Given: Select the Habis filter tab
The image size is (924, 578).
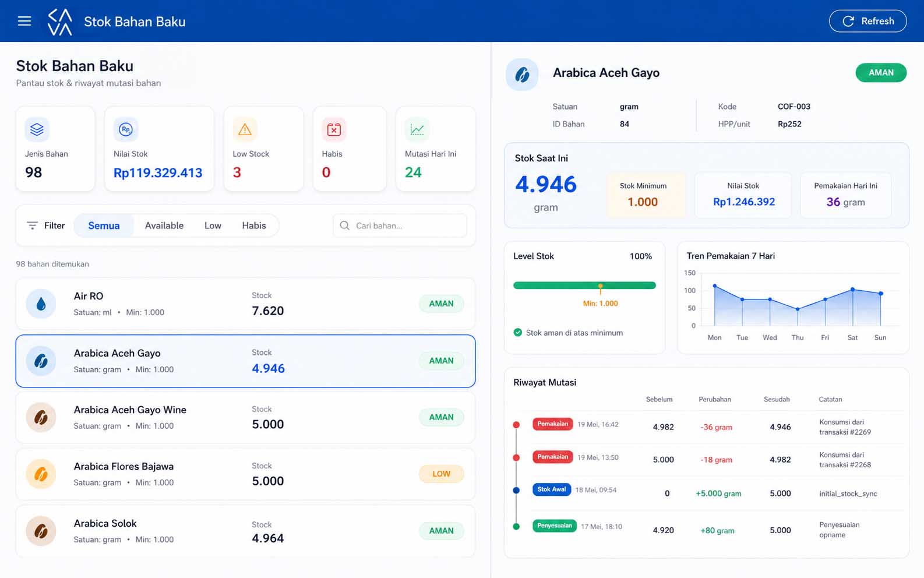Looking at the screenshot, I should (254, 225).
